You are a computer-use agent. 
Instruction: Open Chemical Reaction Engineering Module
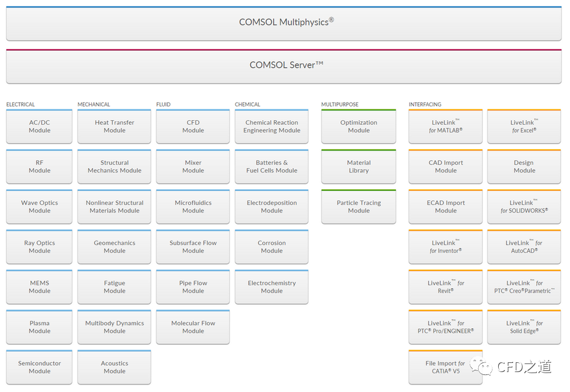pos(271,126)
